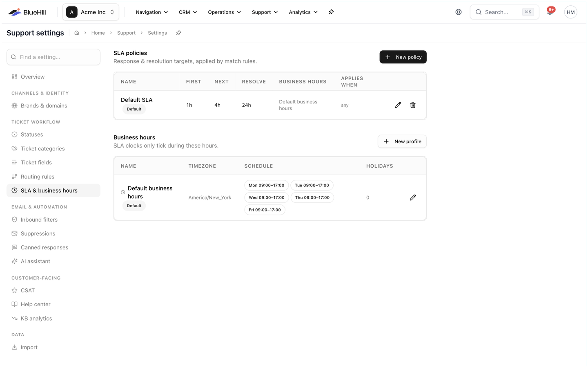
Task: Expand the Navigation menu
Action: [152, 12]
